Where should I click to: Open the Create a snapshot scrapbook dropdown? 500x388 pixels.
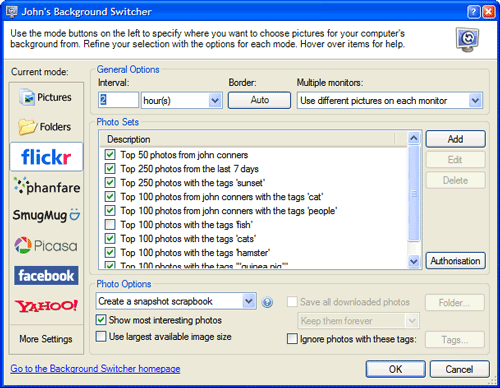click(x=249, y=301)
